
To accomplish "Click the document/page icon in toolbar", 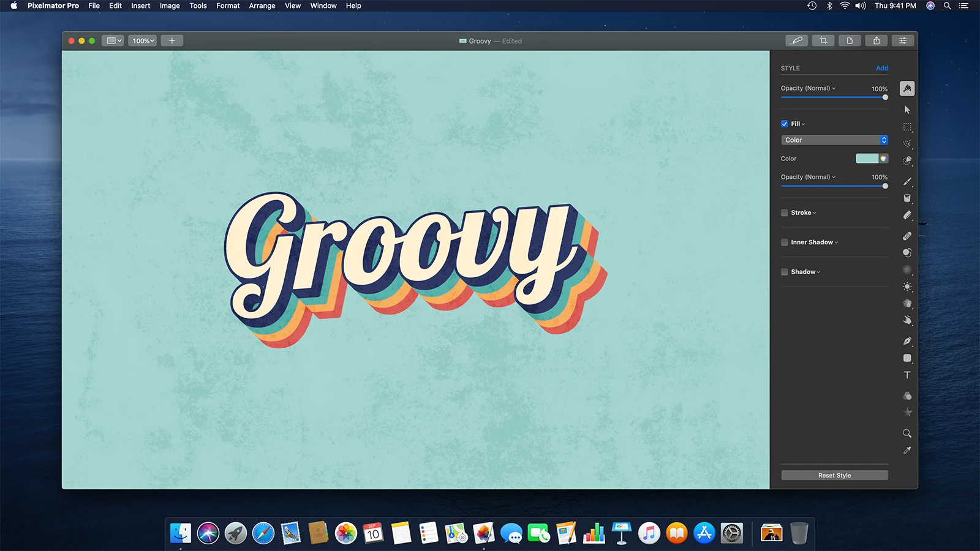I will (x=850, y=40).
